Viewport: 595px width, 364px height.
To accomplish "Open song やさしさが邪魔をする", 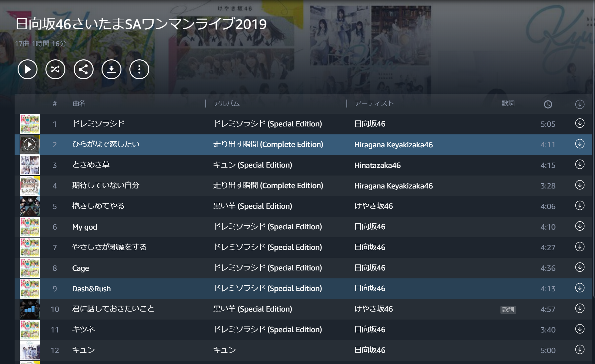I will click(110, 247).
